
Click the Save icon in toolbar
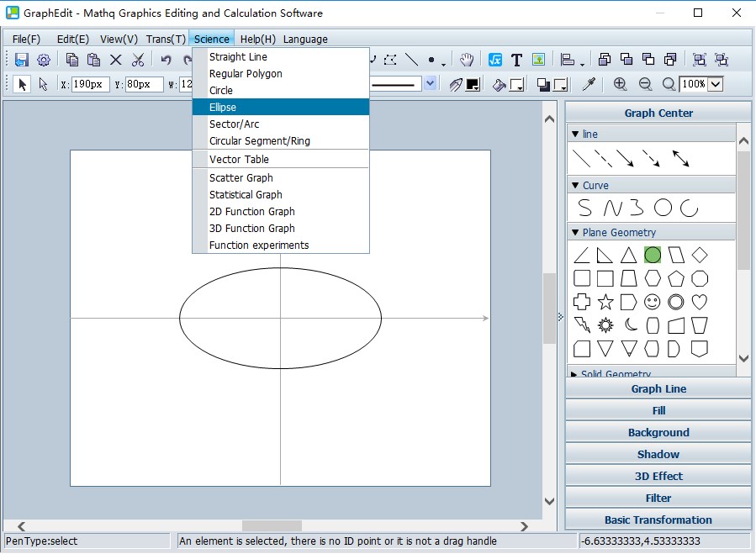pos(21,60)
